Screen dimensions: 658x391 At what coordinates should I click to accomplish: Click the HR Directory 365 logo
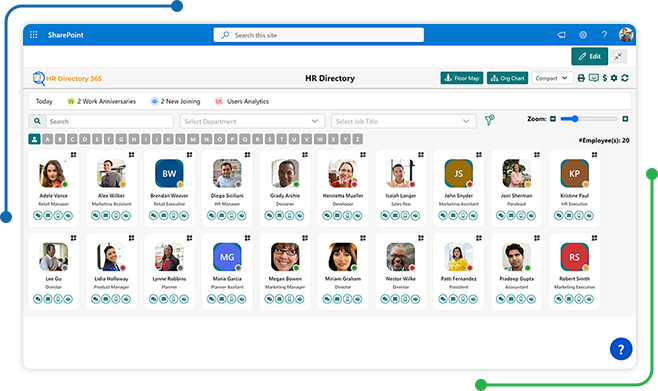(x=67, y=78)
